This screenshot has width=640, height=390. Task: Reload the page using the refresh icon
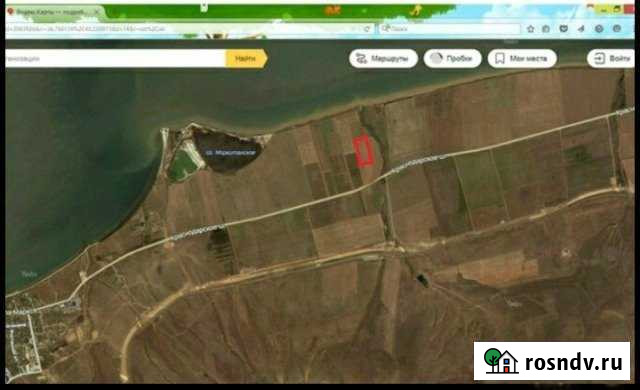point(367,29)
